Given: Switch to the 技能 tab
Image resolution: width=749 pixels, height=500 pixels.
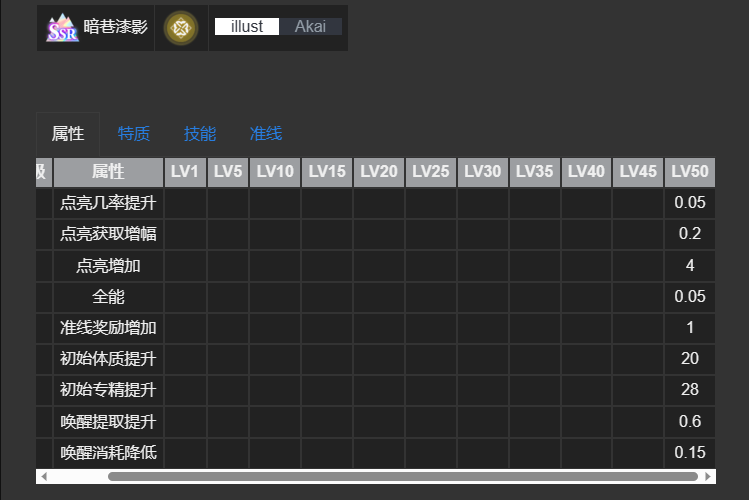Looking at the screenshot, I should click(x=200, y=134).
